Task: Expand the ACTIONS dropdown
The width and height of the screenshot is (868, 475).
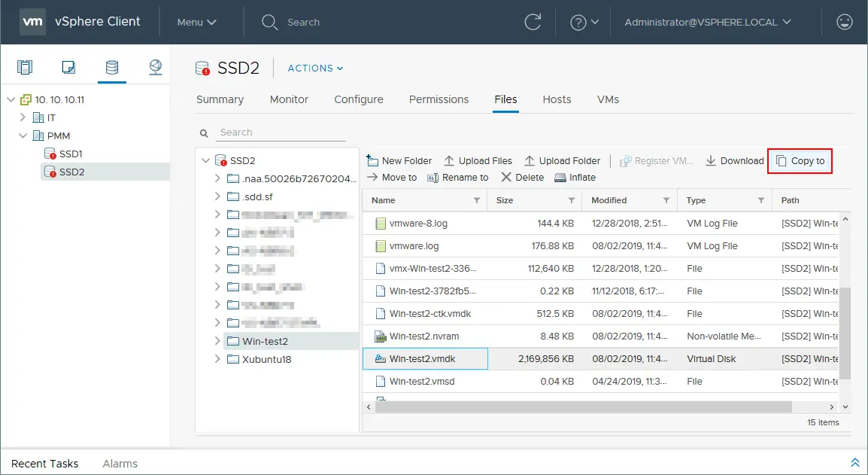Action: (x=316, y=69)
